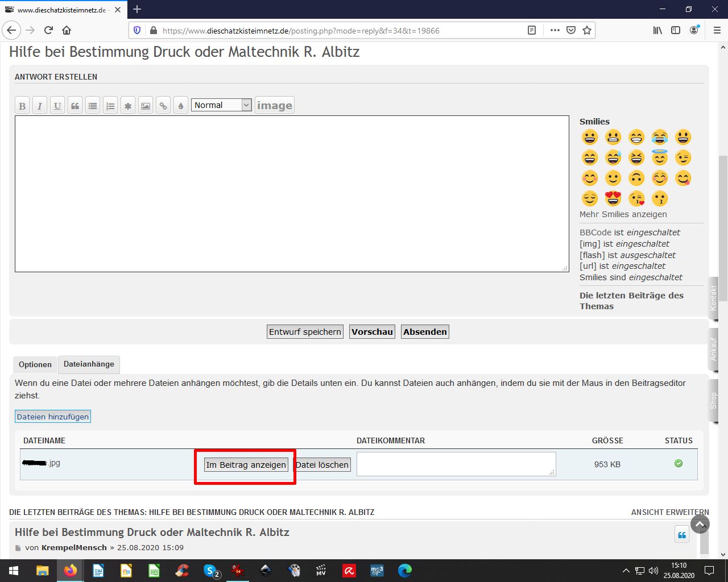Expand 'Mehr Smilies anzeigen'
Screen dimensions: 728x582
tap(623, 214)
